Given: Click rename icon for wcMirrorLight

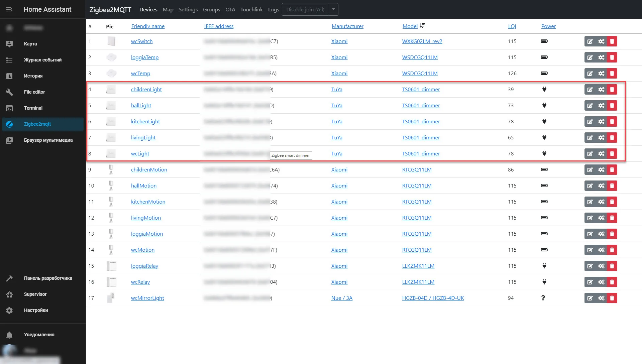Looking at the screenshot, I should [x=590, y=298].
